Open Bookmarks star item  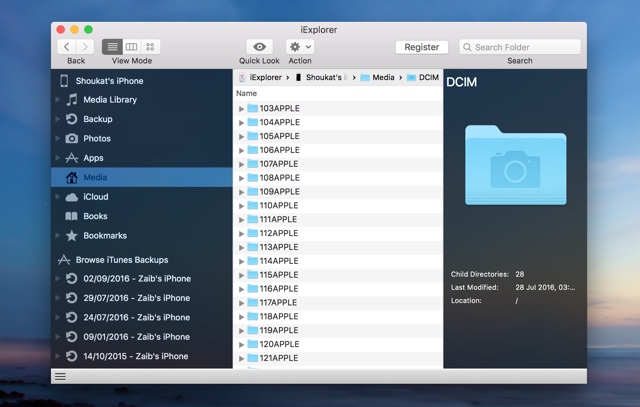point(96,236)
